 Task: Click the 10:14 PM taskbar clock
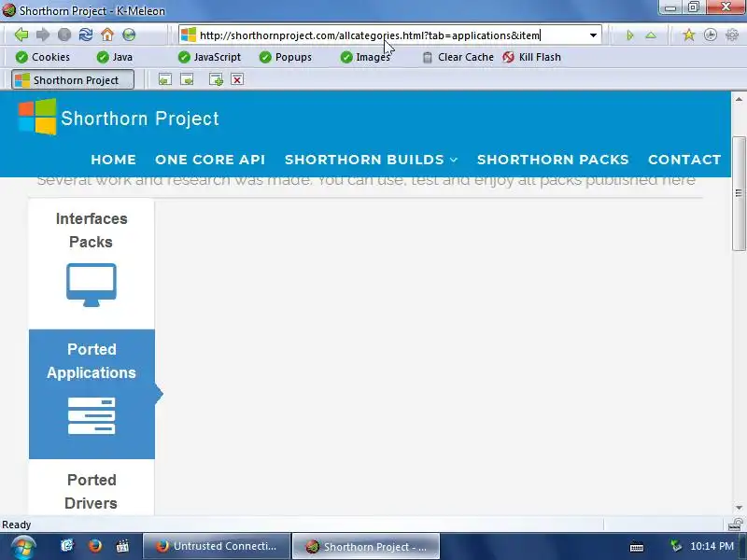point(712,546)
